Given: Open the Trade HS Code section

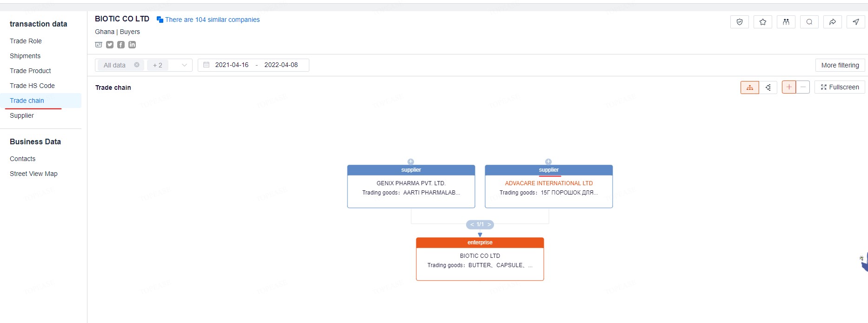Looking at the screenshot, I should coord(32,86).
